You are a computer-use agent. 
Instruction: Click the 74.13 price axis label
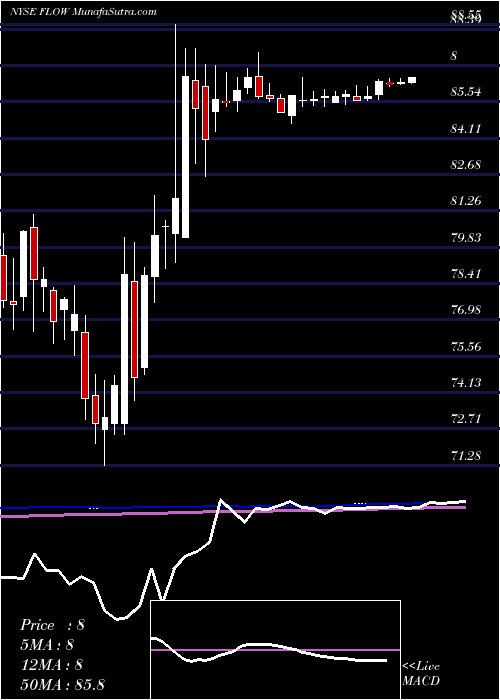pos(467,382)
